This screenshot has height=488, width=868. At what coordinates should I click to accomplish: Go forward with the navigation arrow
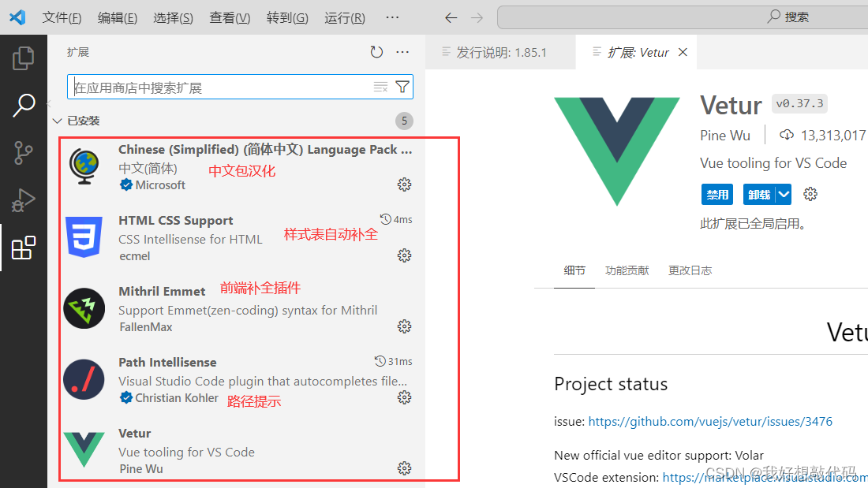coord(477,17)
